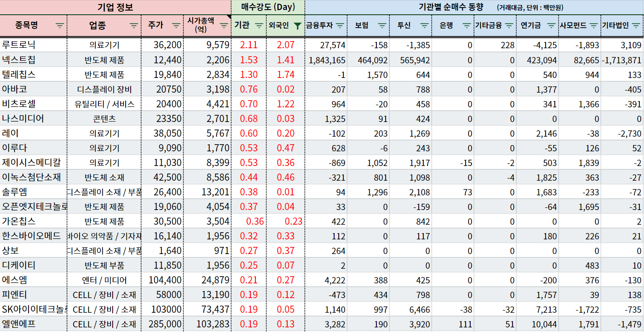Select the 보험 value 464,092
644x332 pixels.
pyautogui.click(x=368, y=60)
